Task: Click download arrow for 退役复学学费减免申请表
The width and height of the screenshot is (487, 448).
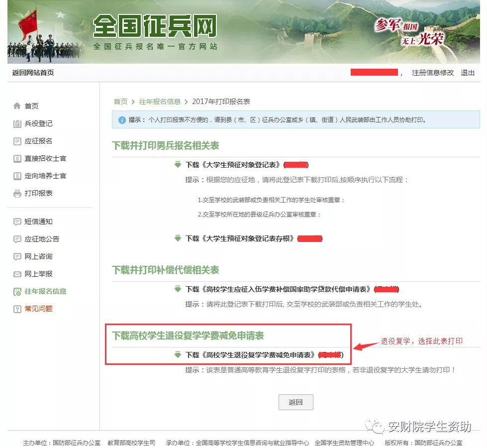Action: point(178,355)
